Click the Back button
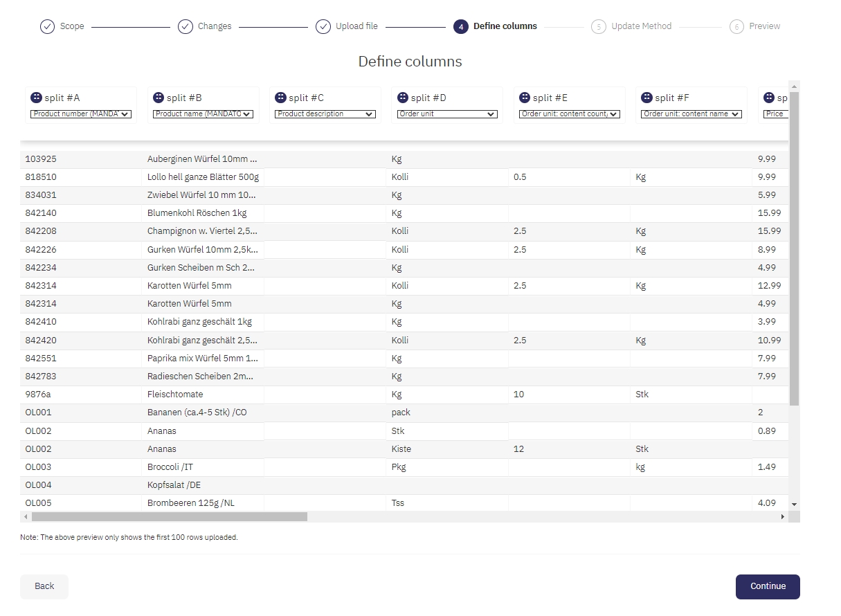This screenshot has width=841, height=616. (x=44, y=586)
